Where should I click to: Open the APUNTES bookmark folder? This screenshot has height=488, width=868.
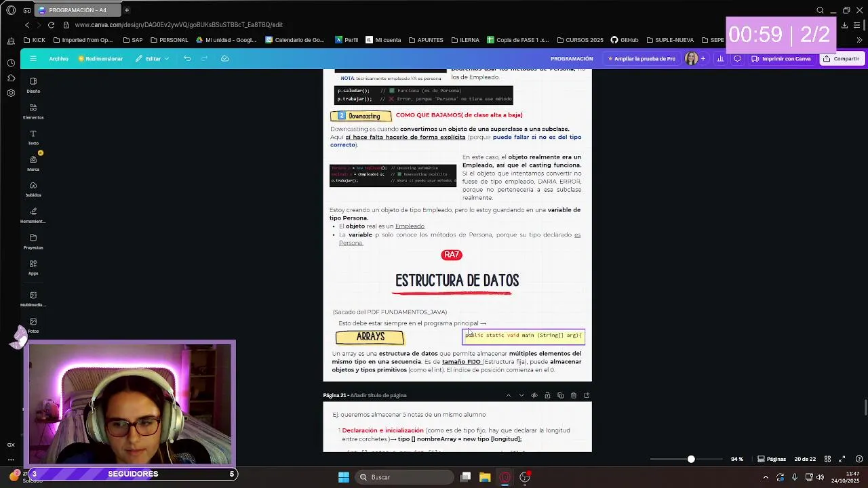[x=425, y=40]
